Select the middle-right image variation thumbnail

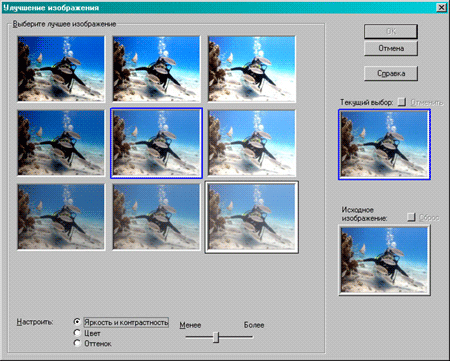click(x=252, y=143)
